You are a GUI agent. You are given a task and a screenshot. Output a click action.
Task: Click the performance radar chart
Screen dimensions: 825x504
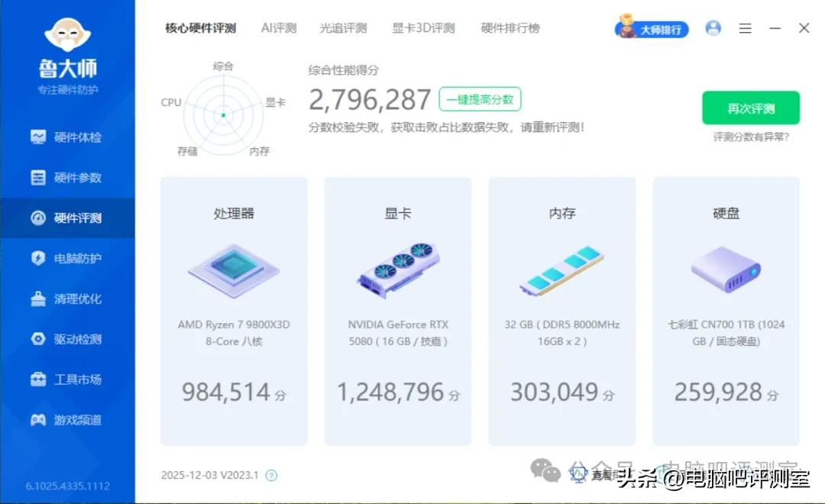coord(223,115)
